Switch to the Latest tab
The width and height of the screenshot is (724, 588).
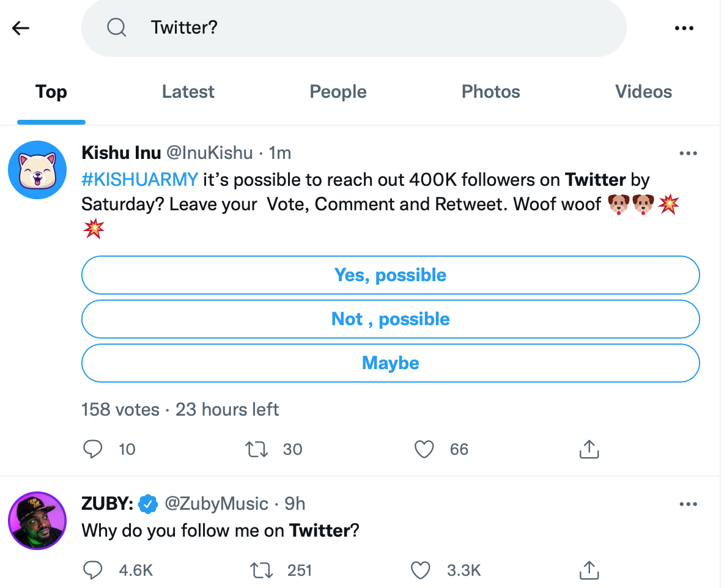tap(188, 92)
